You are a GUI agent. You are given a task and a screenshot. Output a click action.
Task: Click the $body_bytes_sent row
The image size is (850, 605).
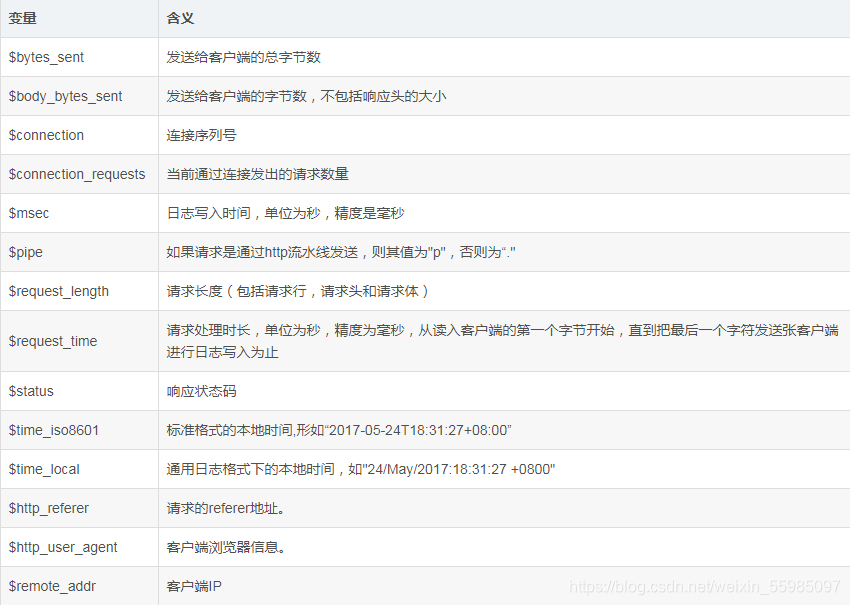[63, 96]
